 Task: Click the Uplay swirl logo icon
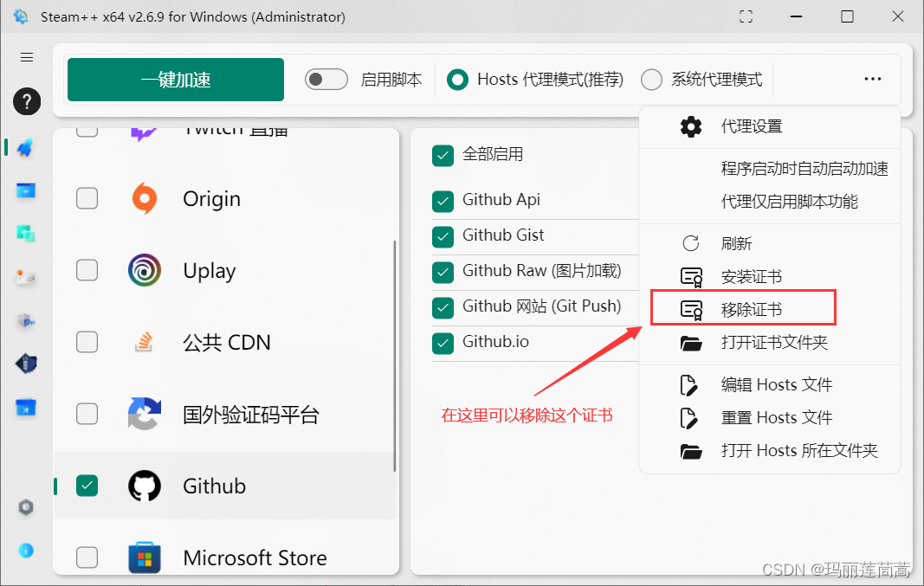tap(145, 270)
